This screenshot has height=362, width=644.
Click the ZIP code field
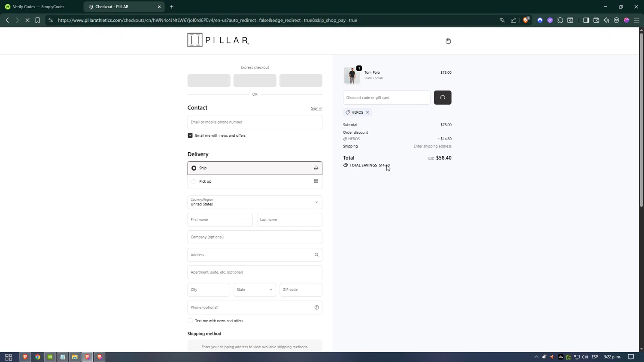tap(301, 290)
